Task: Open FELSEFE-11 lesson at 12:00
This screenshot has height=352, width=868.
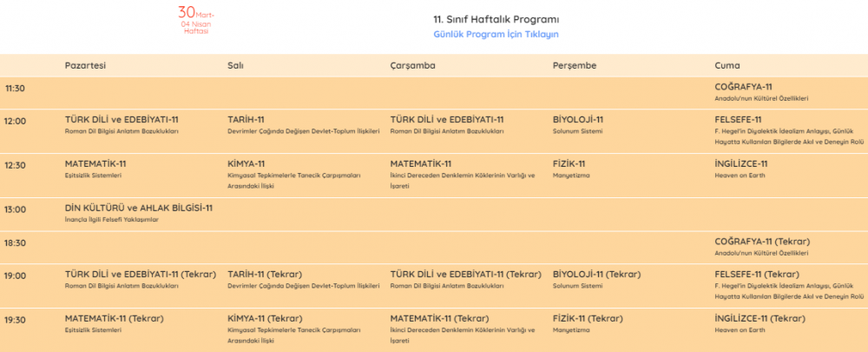Action: click(738, 120)
